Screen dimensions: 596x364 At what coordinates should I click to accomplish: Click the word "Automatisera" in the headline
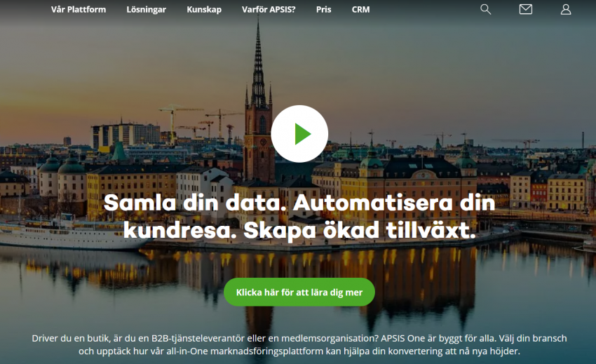372,203
